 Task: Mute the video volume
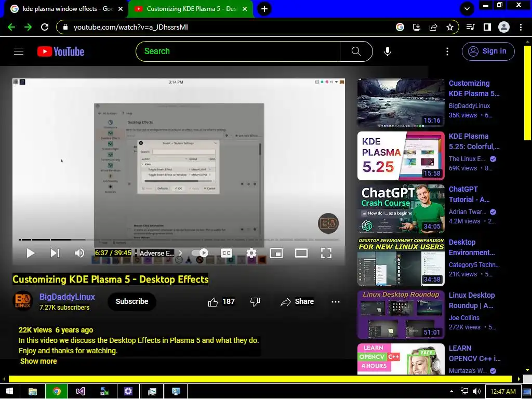tap(79, 253)
